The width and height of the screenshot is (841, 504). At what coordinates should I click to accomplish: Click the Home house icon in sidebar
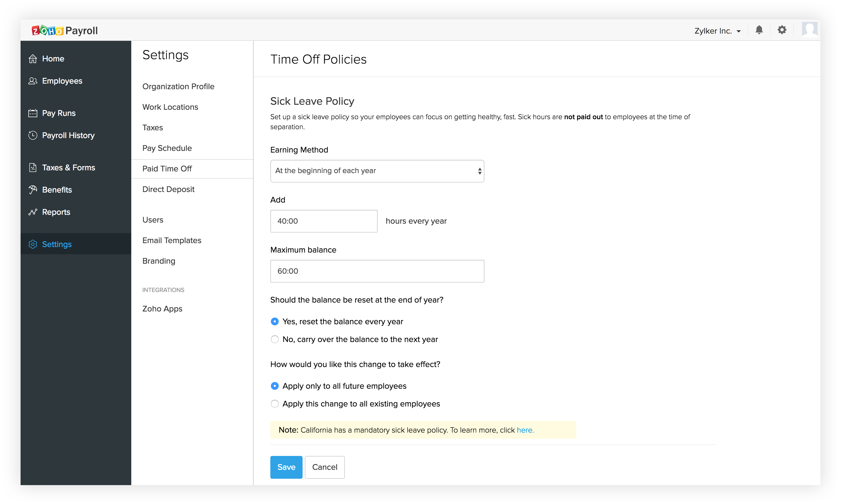pyautogui.click(x=33, y=59)
